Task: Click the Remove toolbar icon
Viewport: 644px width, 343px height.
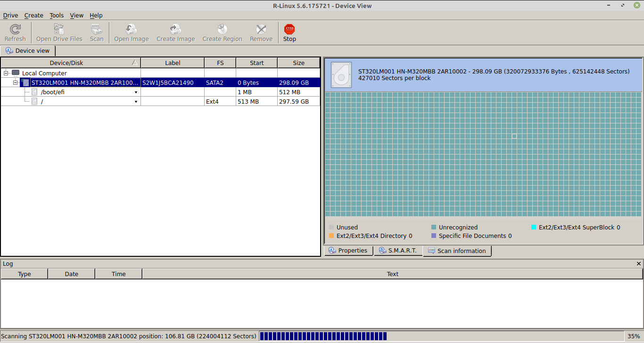Action: [261, 29]
